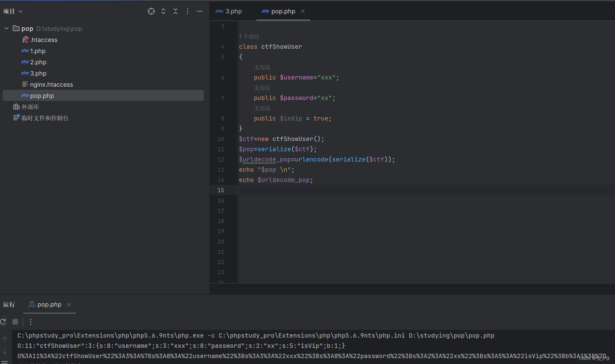Screen dimensions: 615x364
Task: Click the expand-all icon in Project panel
Action: [163, 11]
